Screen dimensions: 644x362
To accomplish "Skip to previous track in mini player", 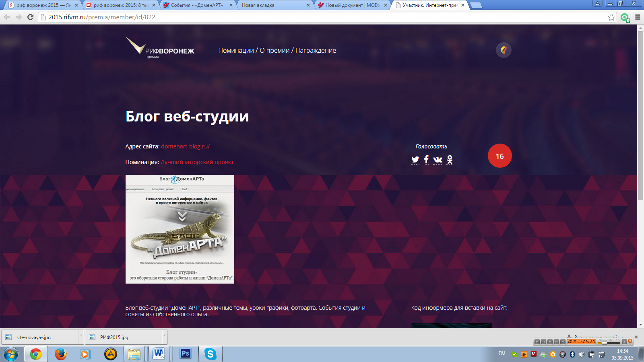I will [556, 341].
